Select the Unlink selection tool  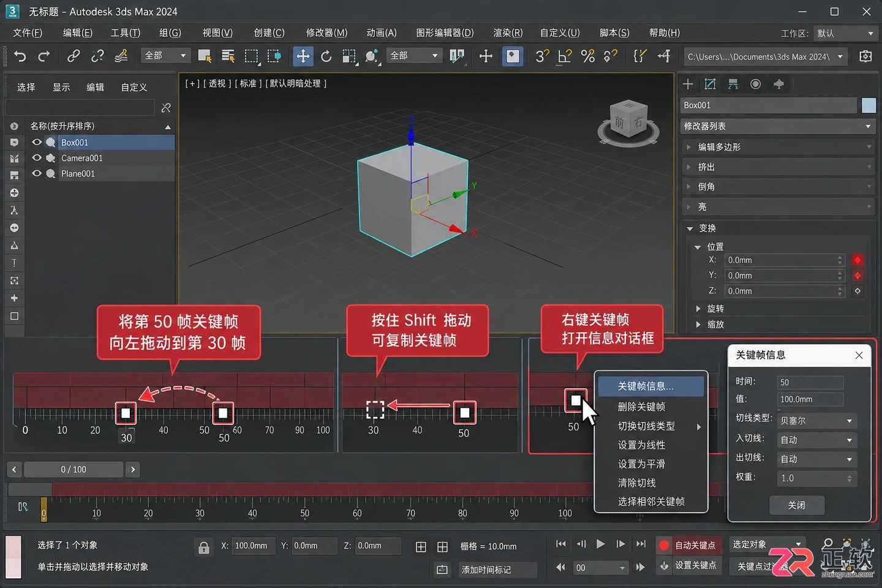(x=97, y=56)
